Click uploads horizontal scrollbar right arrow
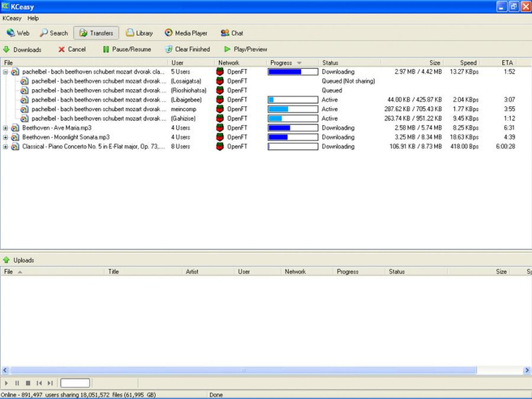Viewport: 532px width, 399px height. click(x=527, y=370)
